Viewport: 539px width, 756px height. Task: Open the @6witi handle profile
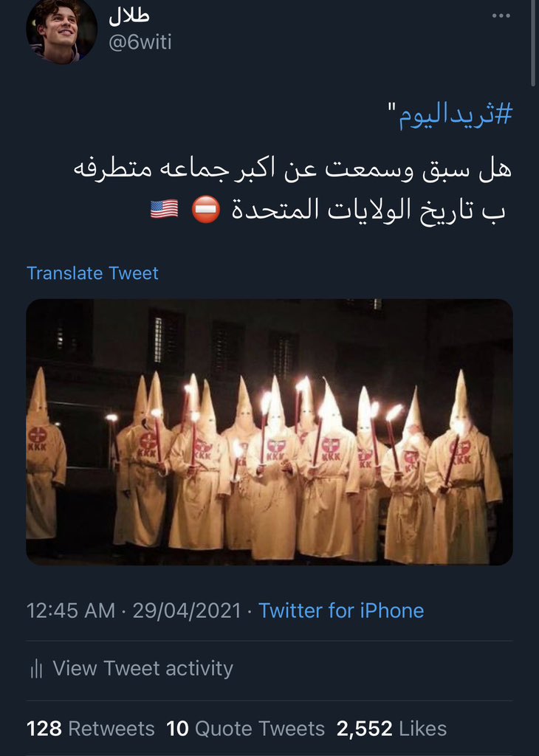click(140, 42)
